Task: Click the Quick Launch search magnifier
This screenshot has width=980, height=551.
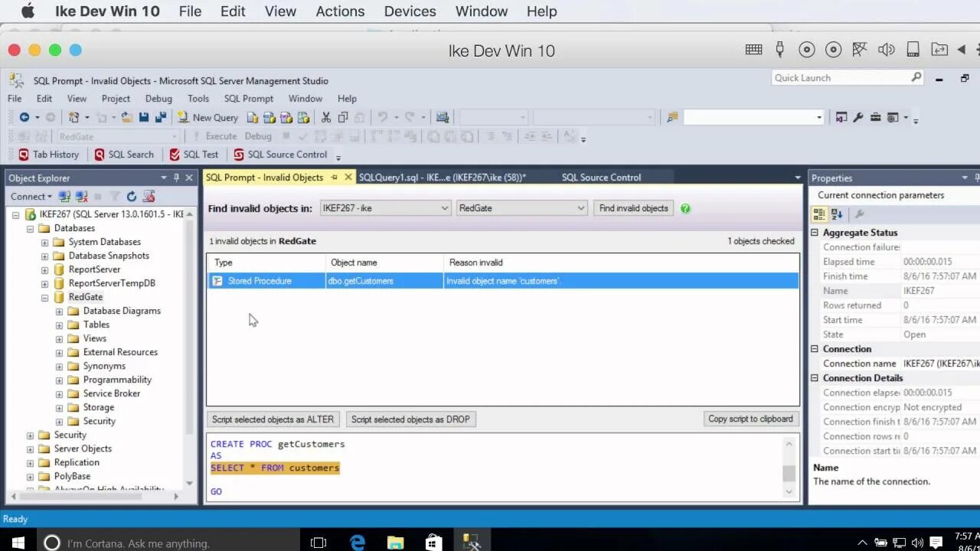Action: pyautogui.click(x=916, y=77)
